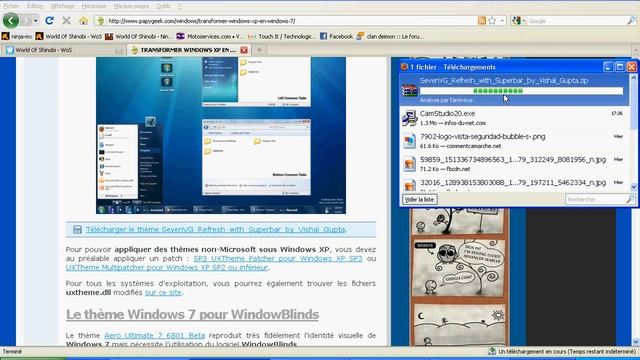Click the RSS feed icon in address bar
The width and height of the screenshot is (640, 360).
click(x=482, y=20)
